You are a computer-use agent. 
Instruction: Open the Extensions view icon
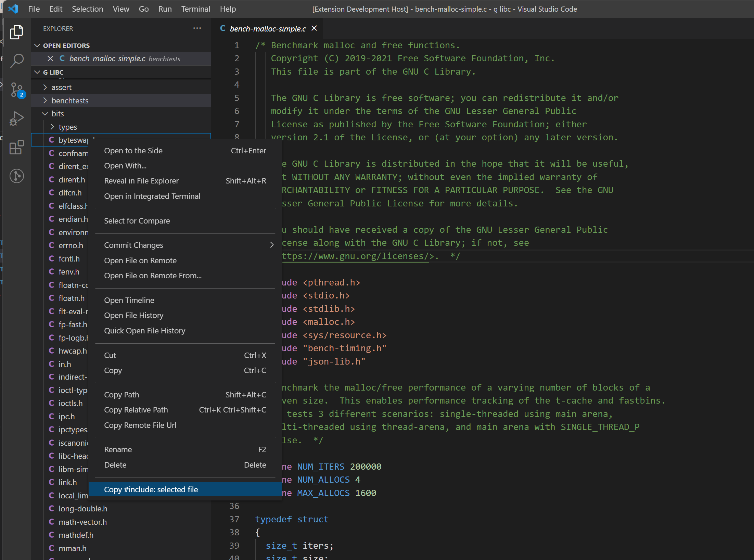click(16, 148)
